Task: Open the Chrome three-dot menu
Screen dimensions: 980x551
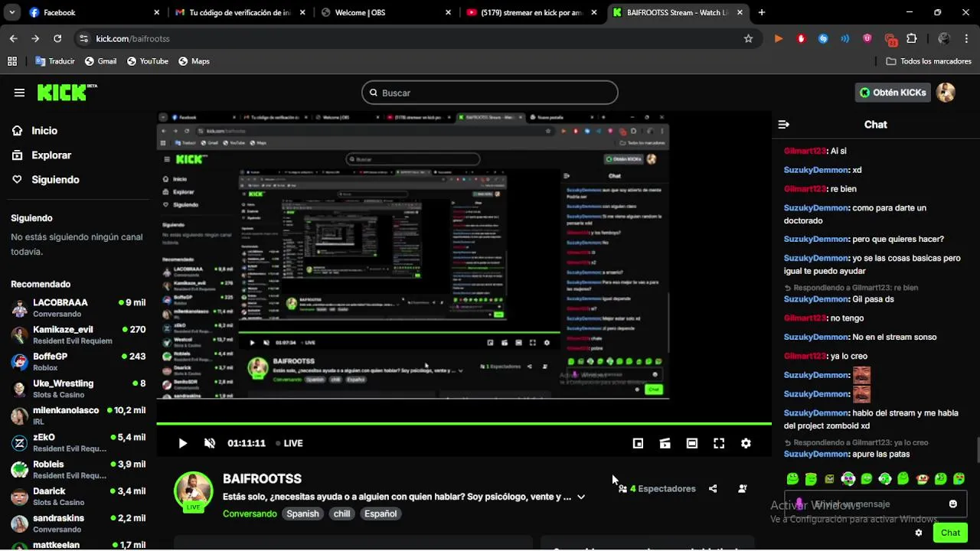Action: click(966, 38)
